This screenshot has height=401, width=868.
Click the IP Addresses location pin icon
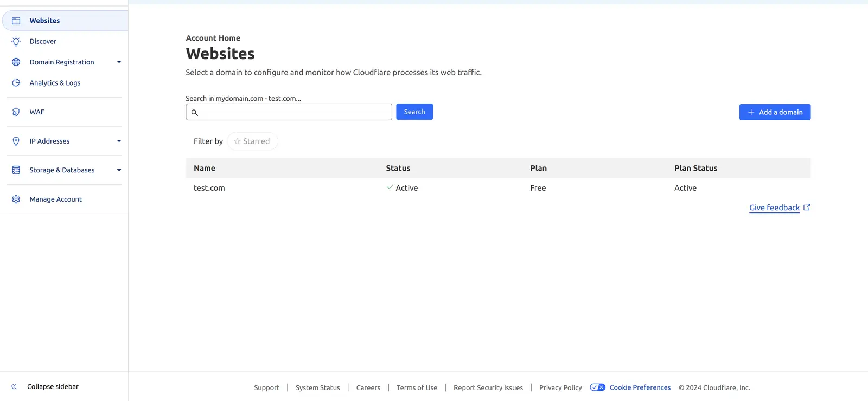tap(16, 141)
